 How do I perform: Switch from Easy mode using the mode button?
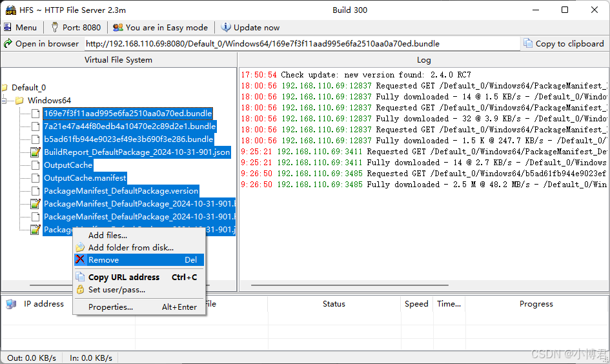(x=160, y=27)
